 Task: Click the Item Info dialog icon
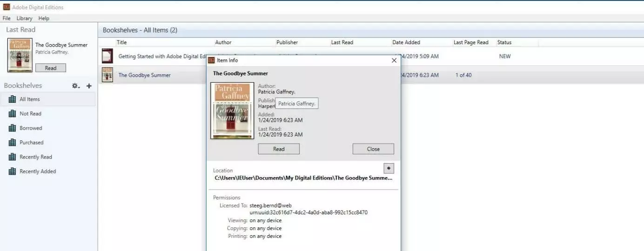[211, 60]
